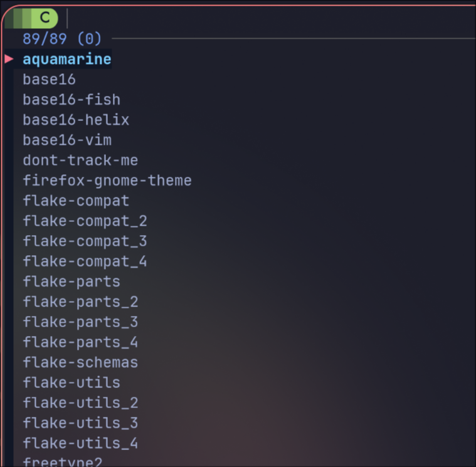
Task: Select the aquamarine entry
Action: (x=67, y=59)
